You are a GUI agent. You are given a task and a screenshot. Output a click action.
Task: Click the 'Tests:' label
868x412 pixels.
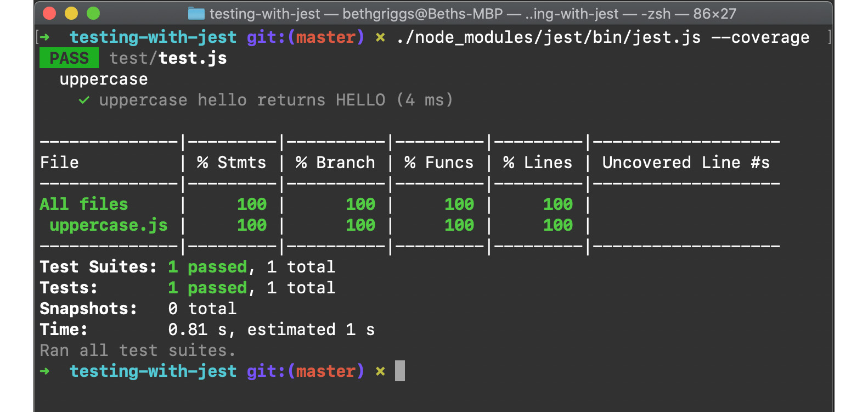(69, 288)
